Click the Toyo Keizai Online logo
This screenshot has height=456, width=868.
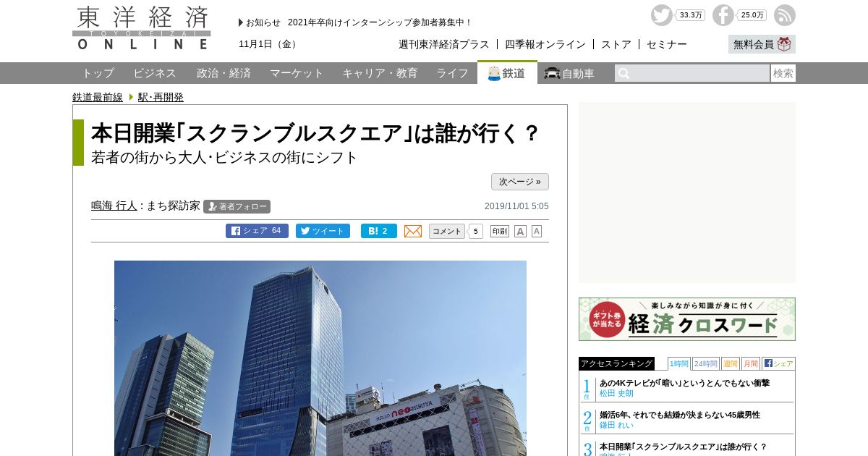(142, 28)
